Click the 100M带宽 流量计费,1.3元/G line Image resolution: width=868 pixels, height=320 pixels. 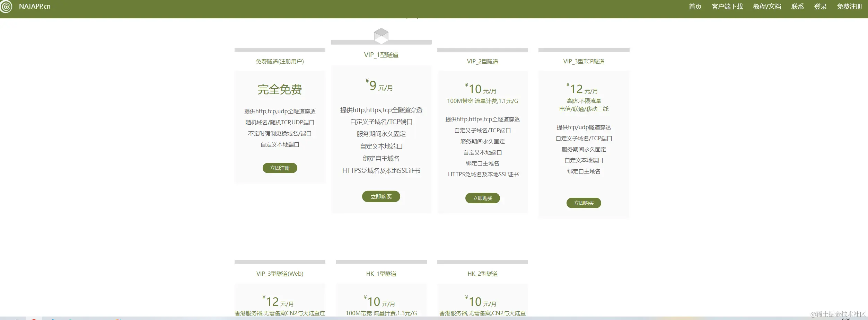tap(381, 313)
